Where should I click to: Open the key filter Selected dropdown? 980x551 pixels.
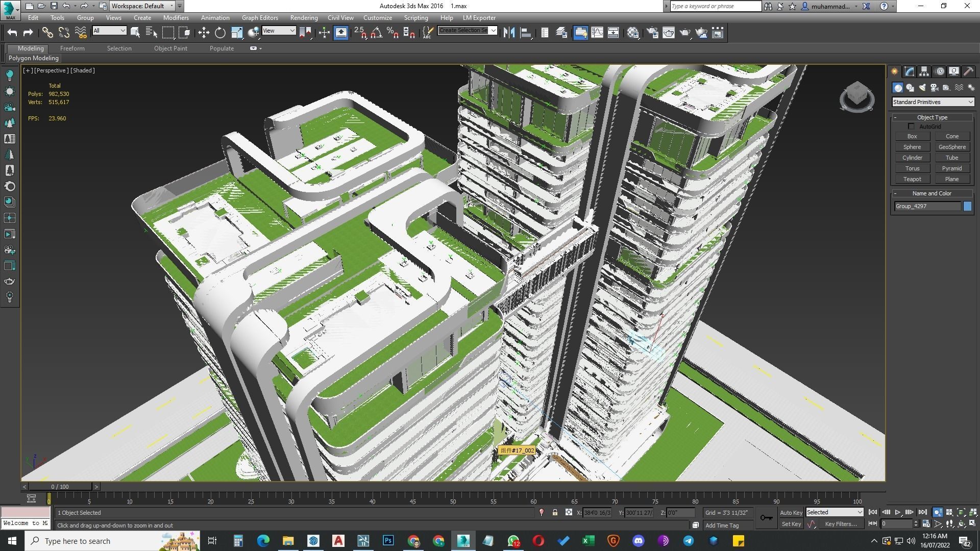835,512
